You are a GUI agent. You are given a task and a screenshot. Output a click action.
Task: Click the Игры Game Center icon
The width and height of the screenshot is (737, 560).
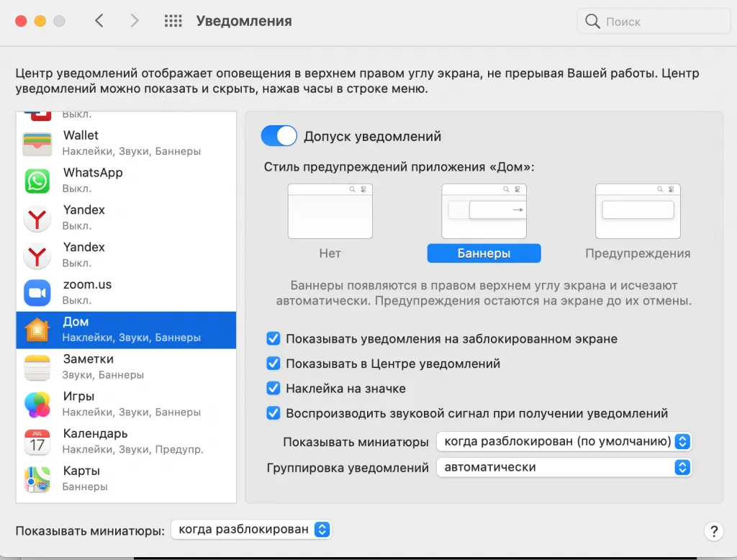click(x=37, y=404)
